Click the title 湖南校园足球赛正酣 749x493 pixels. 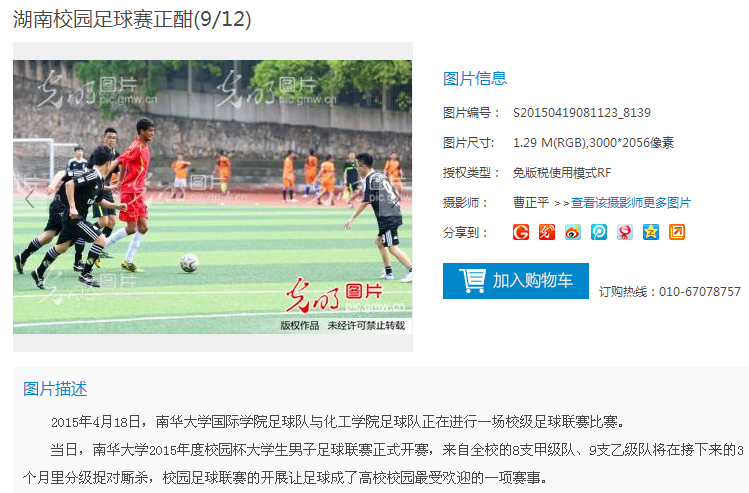(x=103, y=20)
